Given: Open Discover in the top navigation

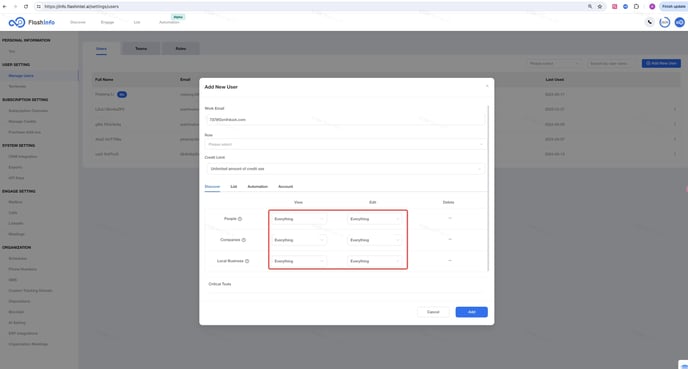Looking at the screenshot, I should (78, 22).
